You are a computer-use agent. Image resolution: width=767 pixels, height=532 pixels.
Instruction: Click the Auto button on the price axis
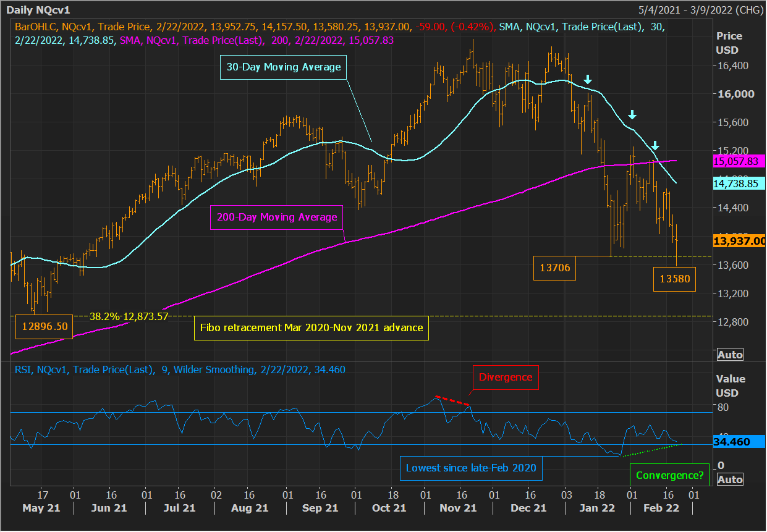729,355
